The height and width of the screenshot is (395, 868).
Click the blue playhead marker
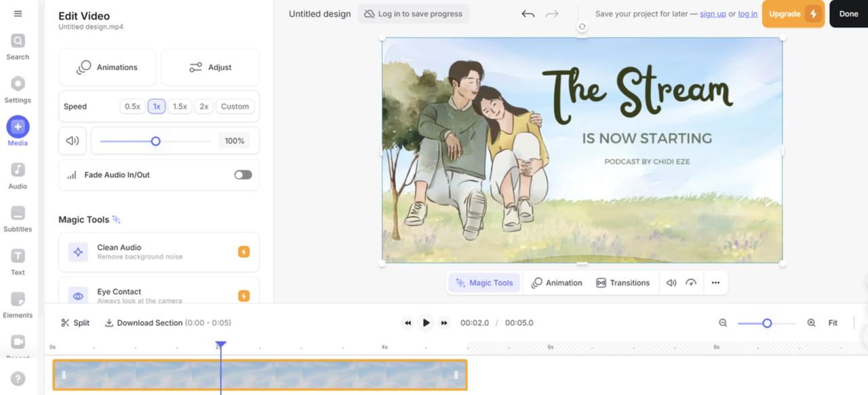click(220, 345)
